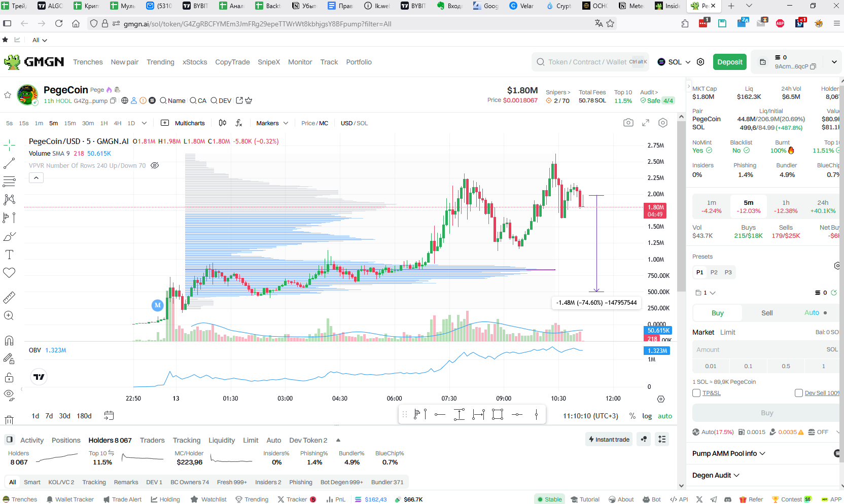
Task: Take a chart snapshot with camera icon
Action: click(x=628, y=123)
